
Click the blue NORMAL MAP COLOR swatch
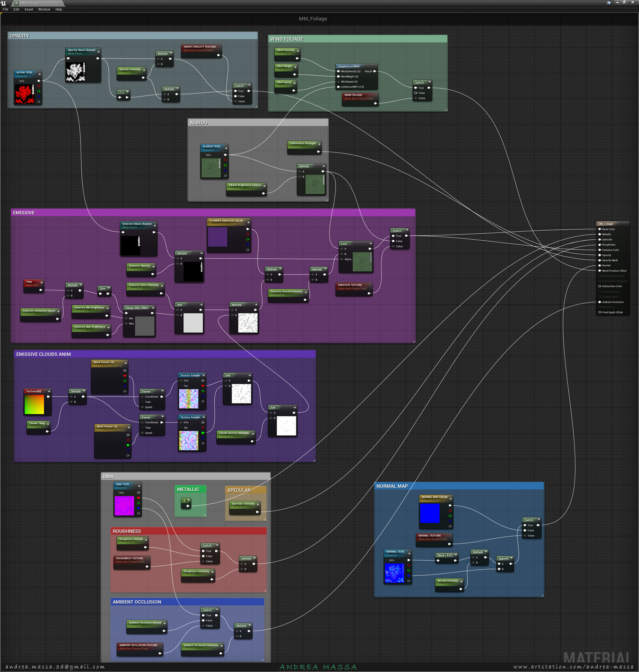click(x=430, y=513)
